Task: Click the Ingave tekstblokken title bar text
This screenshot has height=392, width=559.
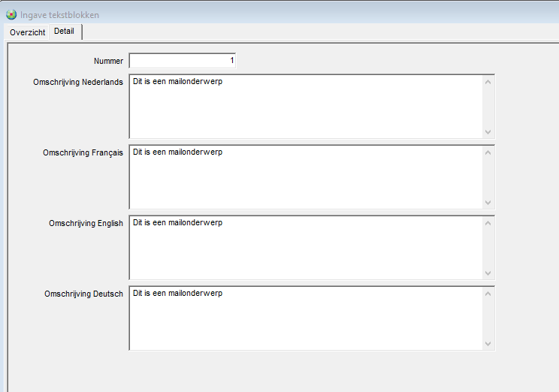Action: (x=59, y=15)
